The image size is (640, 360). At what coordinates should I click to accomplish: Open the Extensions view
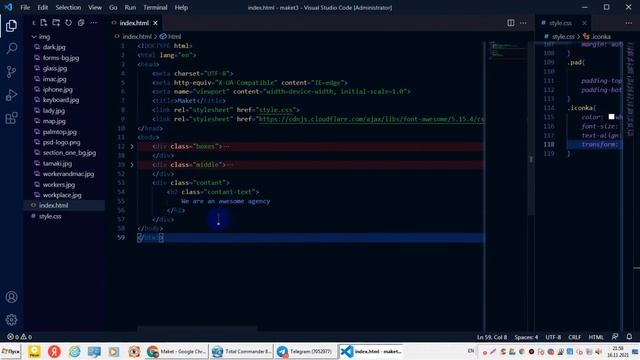(x=11, y=118)
